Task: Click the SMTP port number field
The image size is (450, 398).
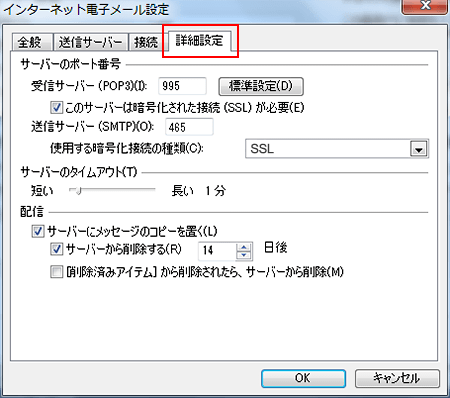Action: coord(189,127)
